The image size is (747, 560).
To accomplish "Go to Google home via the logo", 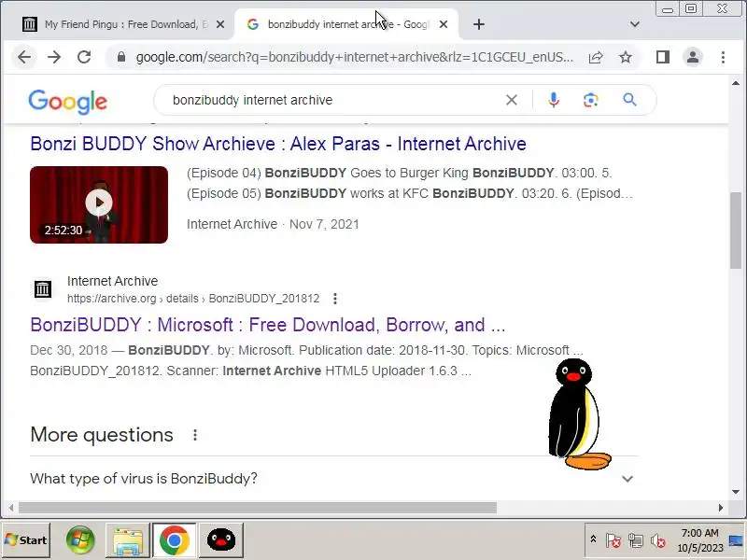I will point(67,102).
